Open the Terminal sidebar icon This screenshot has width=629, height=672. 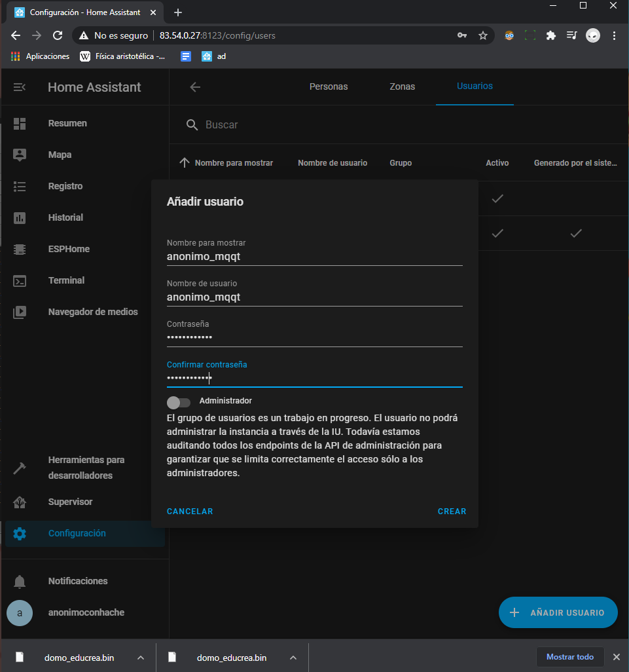tap(20, 280)
